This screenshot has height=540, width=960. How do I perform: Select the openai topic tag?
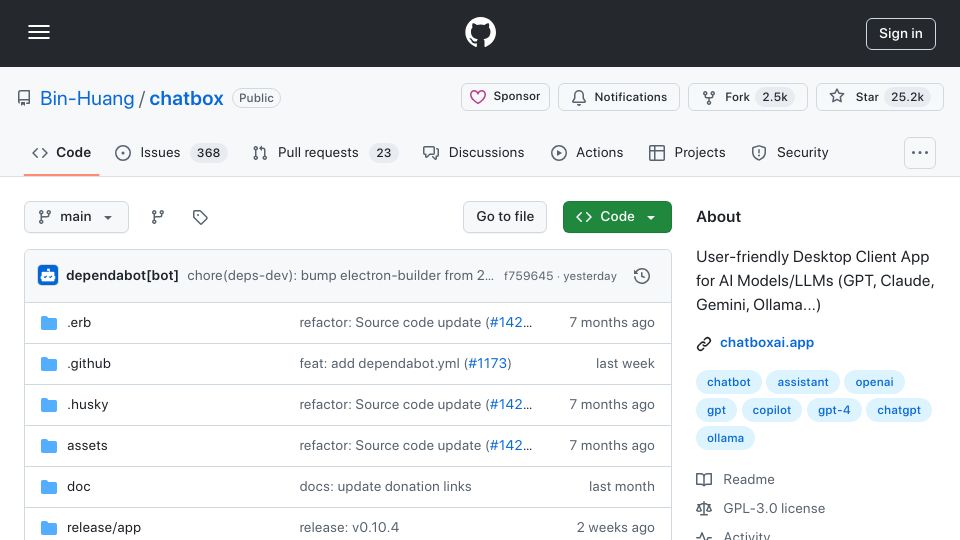[874, 382]
